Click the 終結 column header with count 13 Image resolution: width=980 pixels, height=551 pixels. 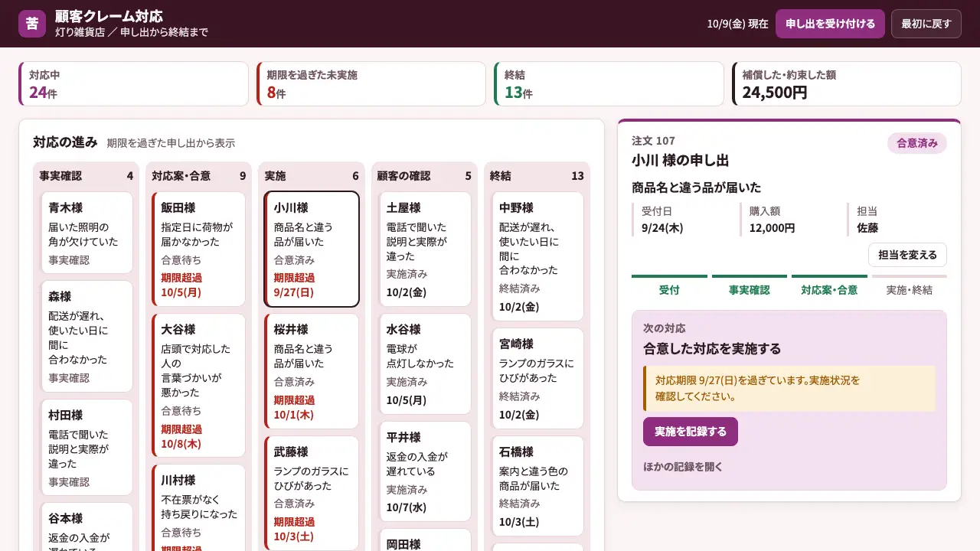click(537, 176)
